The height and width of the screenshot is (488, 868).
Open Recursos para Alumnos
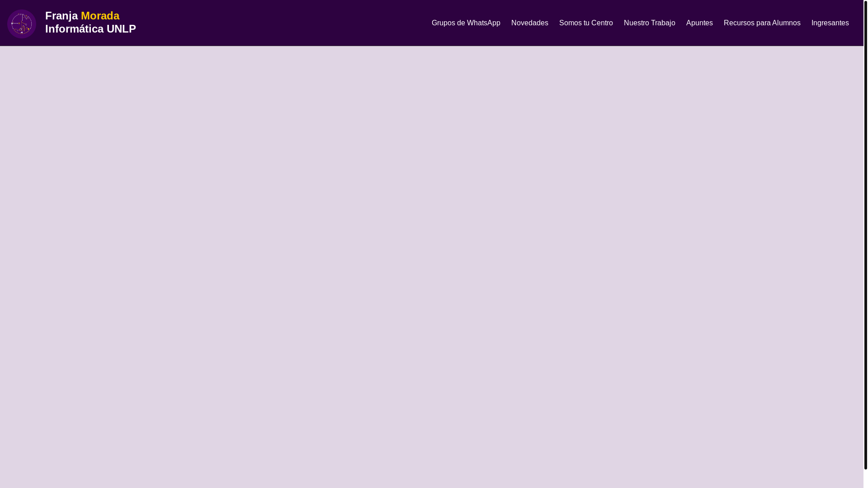point(762,23)
